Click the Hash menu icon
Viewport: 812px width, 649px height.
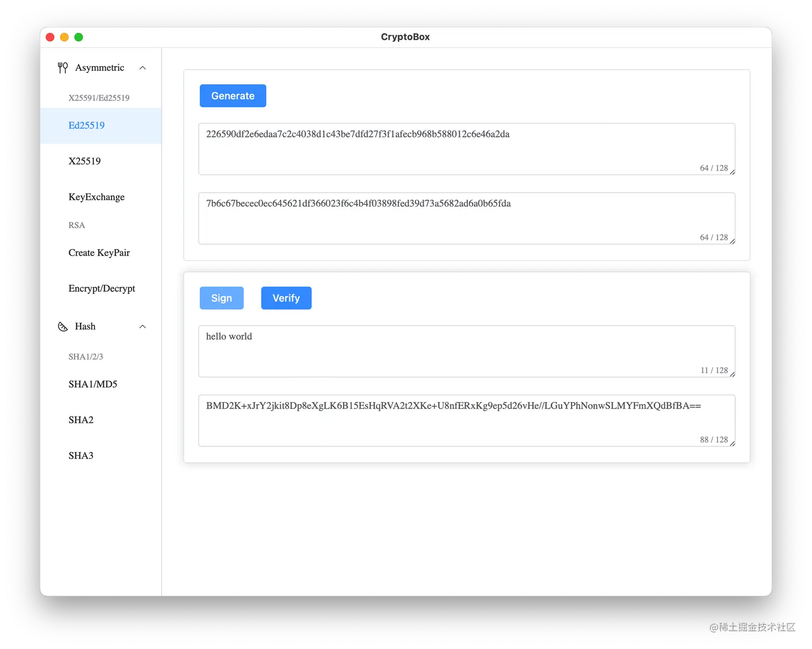(63, 326)
